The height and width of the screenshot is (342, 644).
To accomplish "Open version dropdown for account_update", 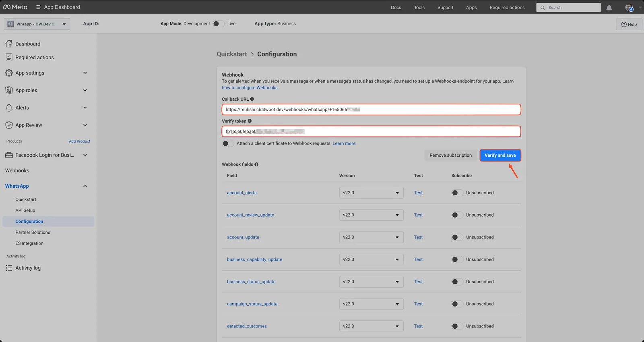I will point(371,237).
